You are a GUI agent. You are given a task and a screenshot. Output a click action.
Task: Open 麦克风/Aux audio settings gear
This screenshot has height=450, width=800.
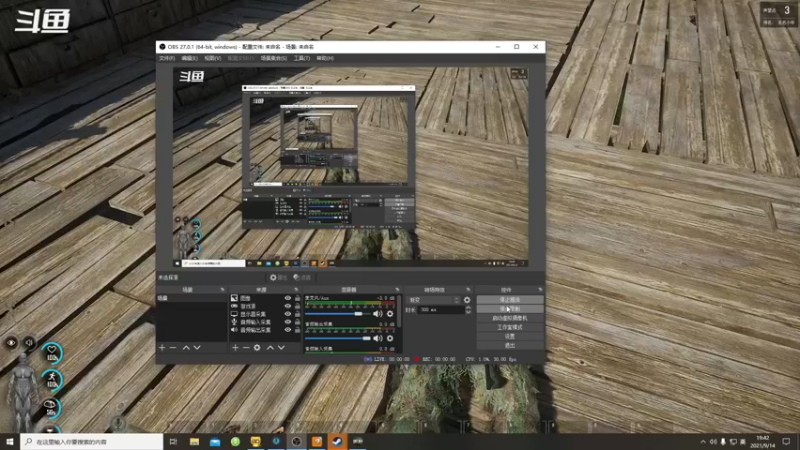[390, 314]
